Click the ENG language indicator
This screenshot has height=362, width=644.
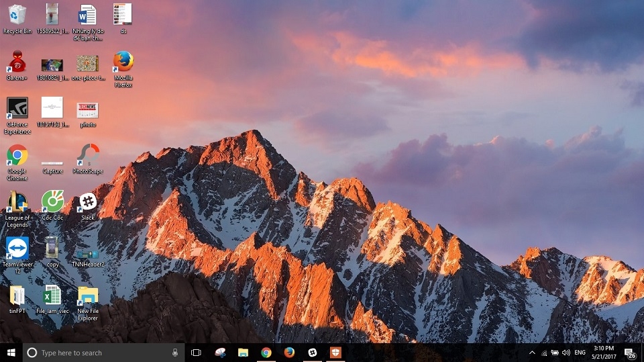click(x=580, y=353)
